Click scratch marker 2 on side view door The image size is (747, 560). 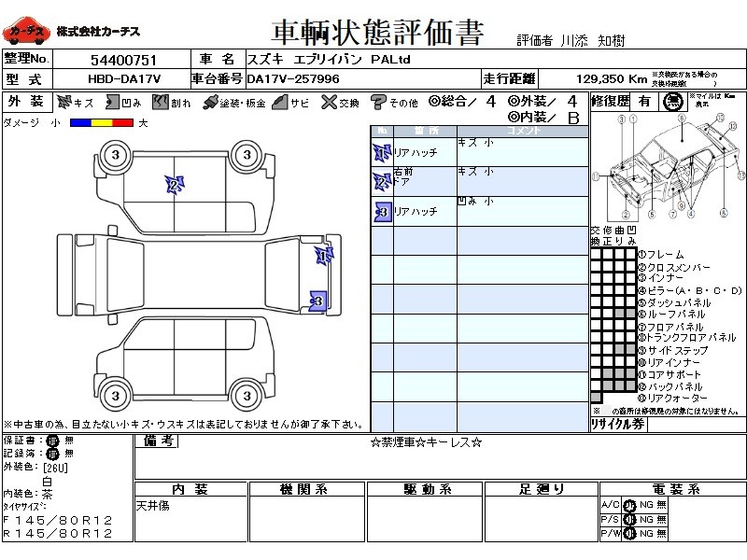click(174, 185)
